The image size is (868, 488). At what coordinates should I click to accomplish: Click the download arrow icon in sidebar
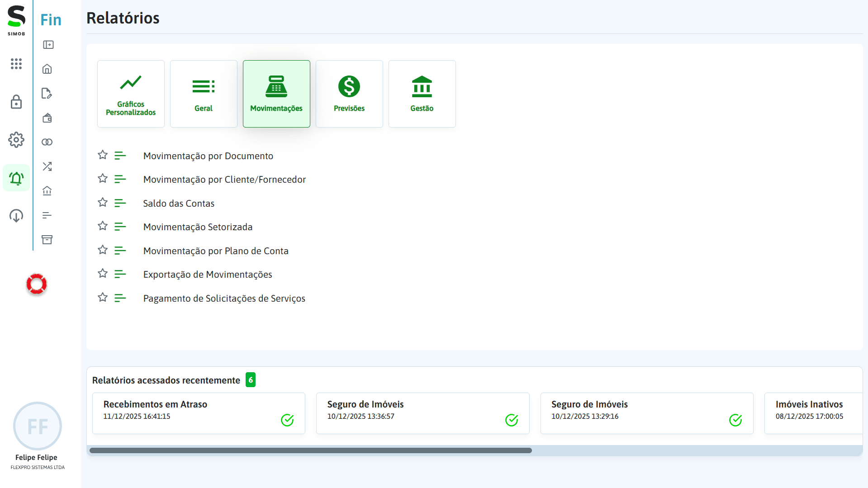pyautogui.click(x=16, y=216)
